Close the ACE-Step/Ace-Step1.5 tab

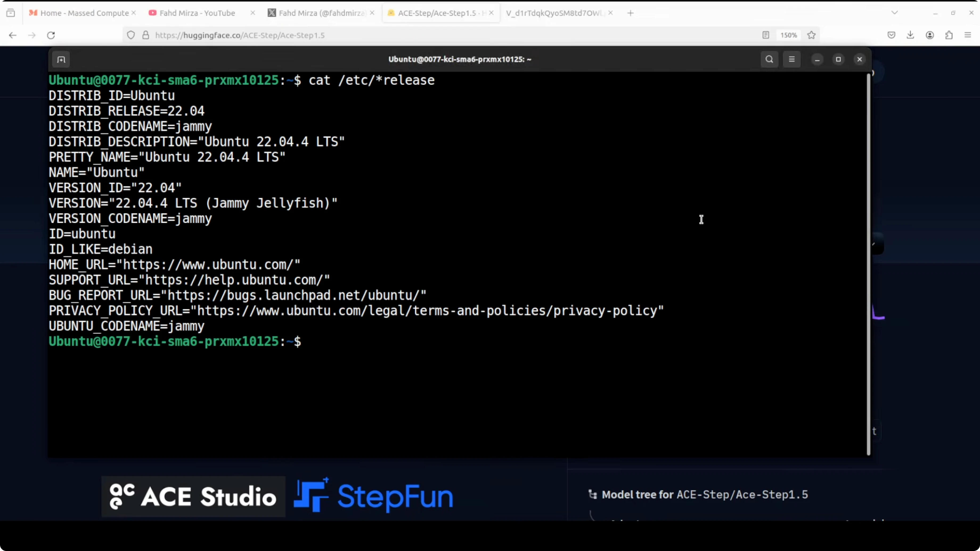492,13
